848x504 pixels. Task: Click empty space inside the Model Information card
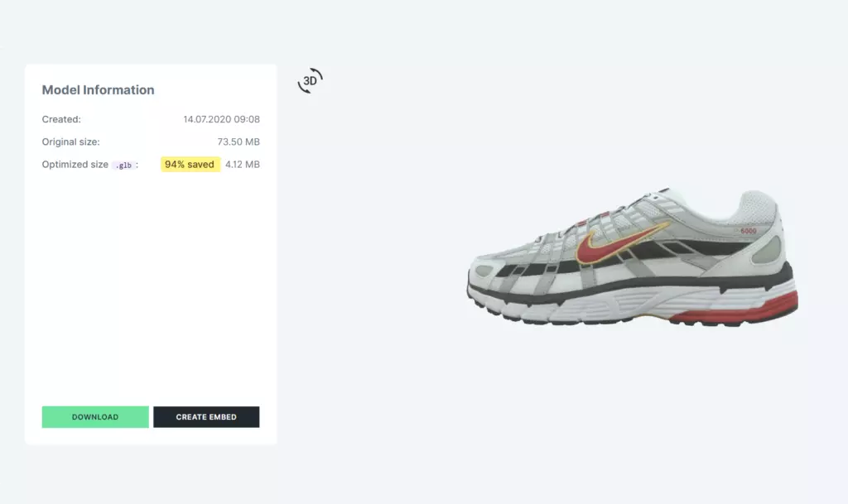click(151, 286)
